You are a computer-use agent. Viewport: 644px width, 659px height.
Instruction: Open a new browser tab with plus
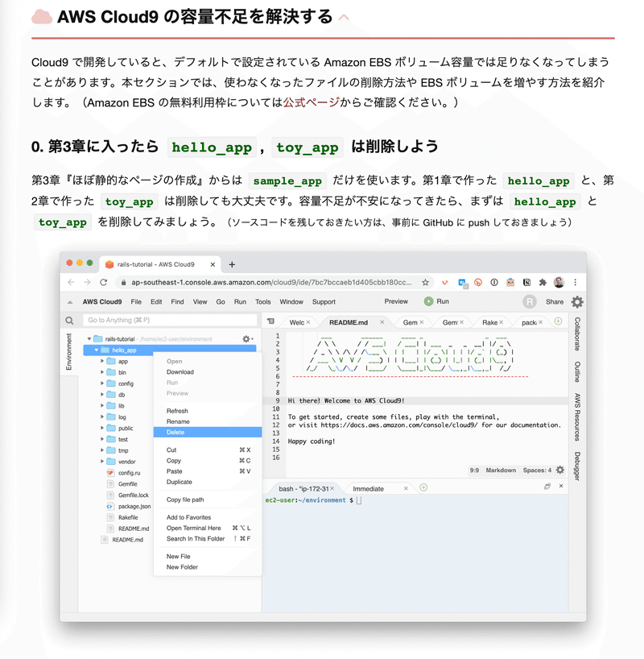232,264
